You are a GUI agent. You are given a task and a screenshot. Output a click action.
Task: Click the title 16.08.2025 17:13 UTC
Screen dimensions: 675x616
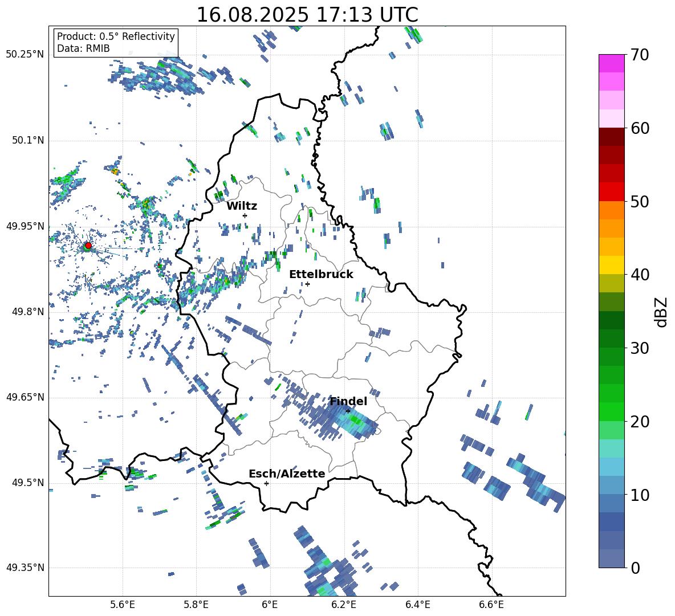coord(307,15)
